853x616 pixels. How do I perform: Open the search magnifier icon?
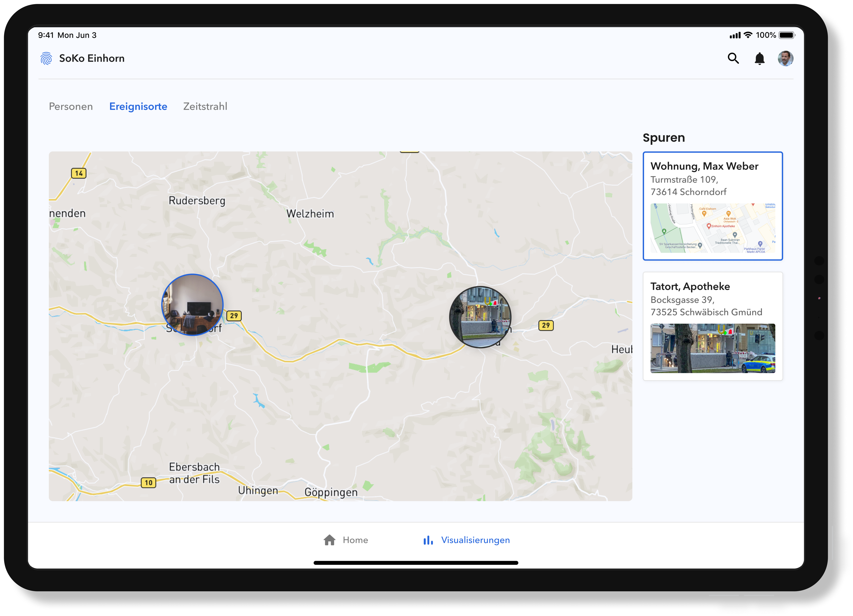click(733, 58)
